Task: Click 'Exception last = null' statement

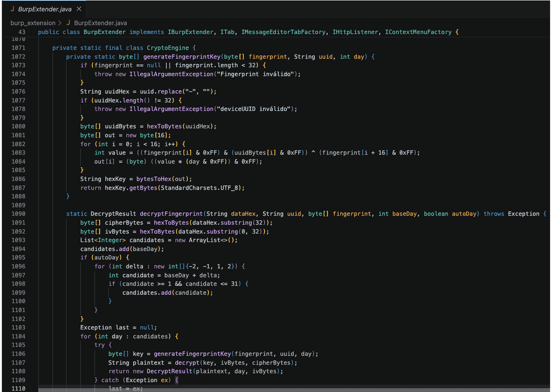Action: click(118, 328)
